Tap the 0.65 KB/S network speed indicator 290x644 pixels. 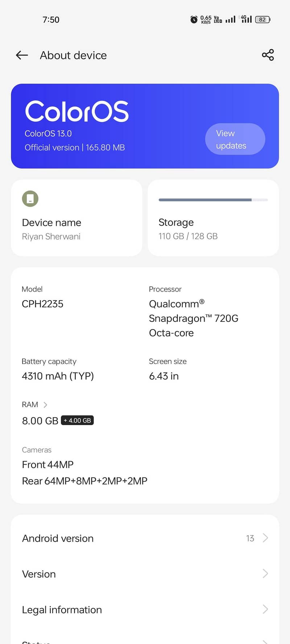[x=206, y=20]
